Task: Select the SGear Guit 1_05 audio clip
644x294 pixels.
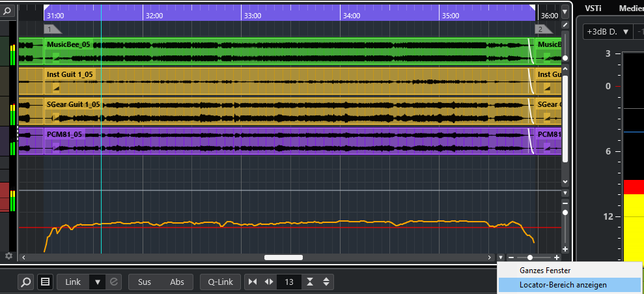Action: [289, 111]
